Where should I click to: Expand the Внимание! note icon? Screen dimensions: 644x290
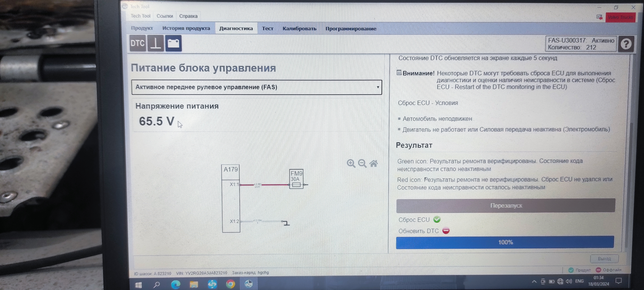[x=399, y=73]
